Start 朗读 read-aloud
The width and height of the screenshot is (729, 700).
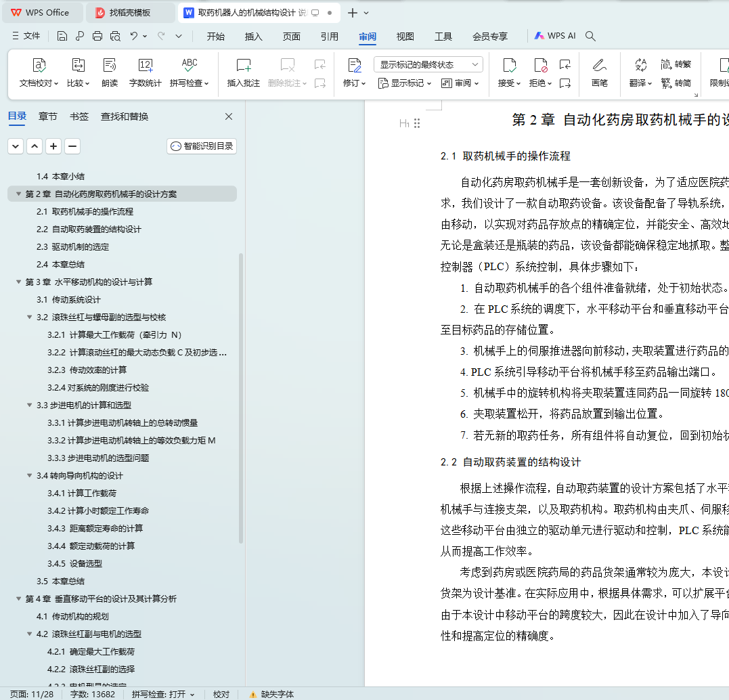(110, 72)
